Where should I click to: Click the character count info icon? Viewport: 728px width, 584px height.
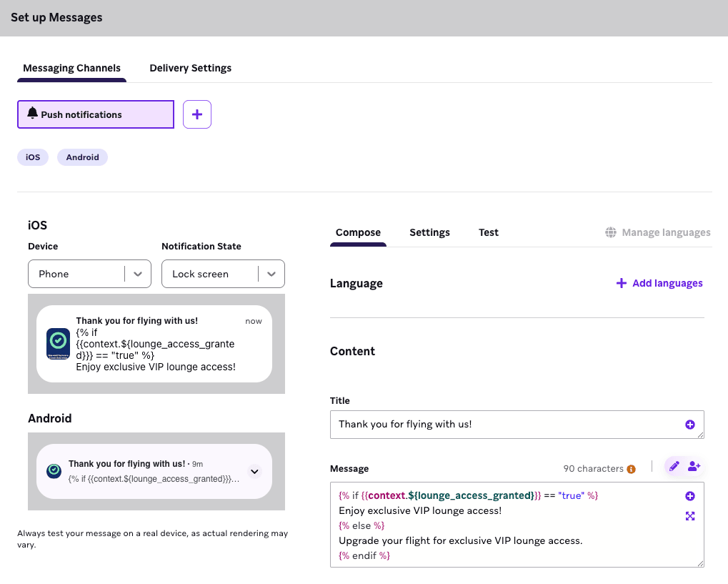[631, 470]
